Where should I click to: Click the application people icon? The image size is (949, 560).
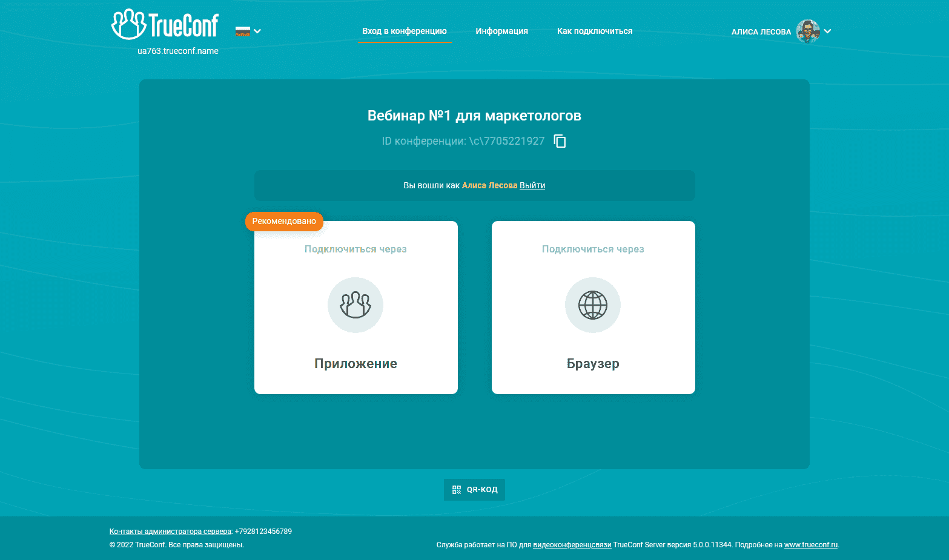[x=355, y=305]
